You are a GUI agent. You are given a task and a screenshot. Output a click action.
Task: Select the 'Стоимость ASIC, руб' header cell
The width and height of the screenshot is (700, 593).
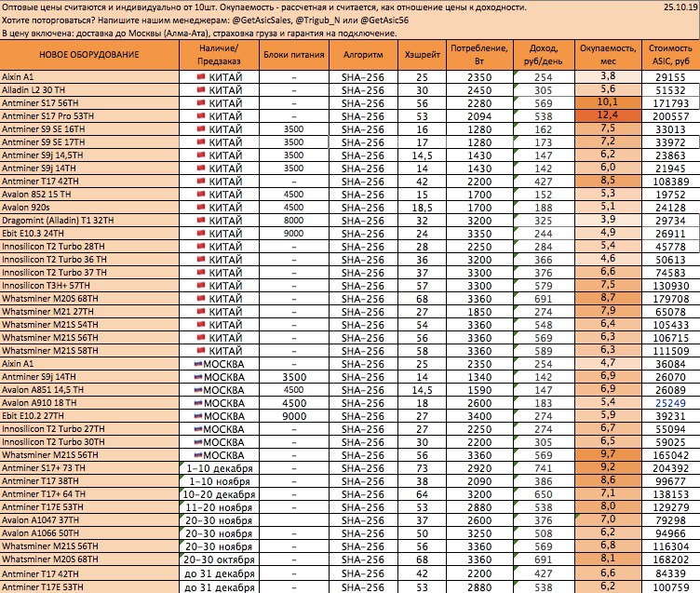(x=670, y=55)
